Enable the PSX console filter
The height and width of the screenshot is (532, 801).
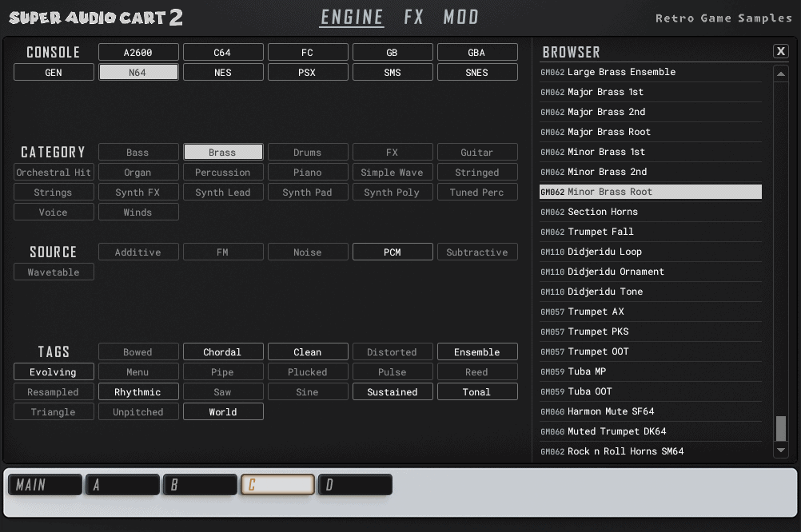[x=308, y=72]
